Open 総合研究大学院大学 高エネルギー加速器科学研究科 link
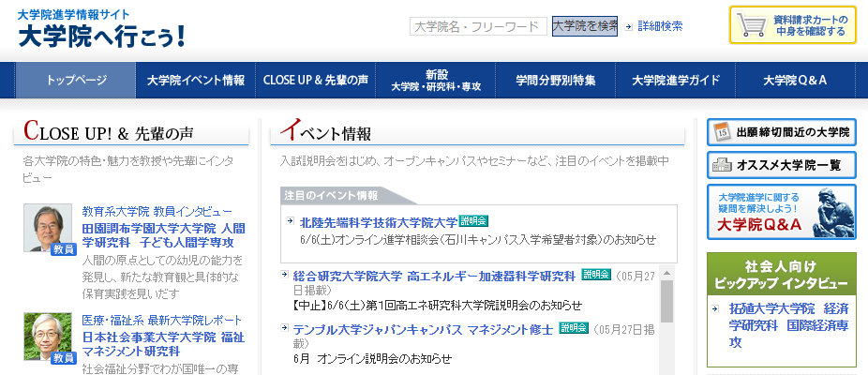The width and height of the screenshot is (868, 375). tap(435, 276)
